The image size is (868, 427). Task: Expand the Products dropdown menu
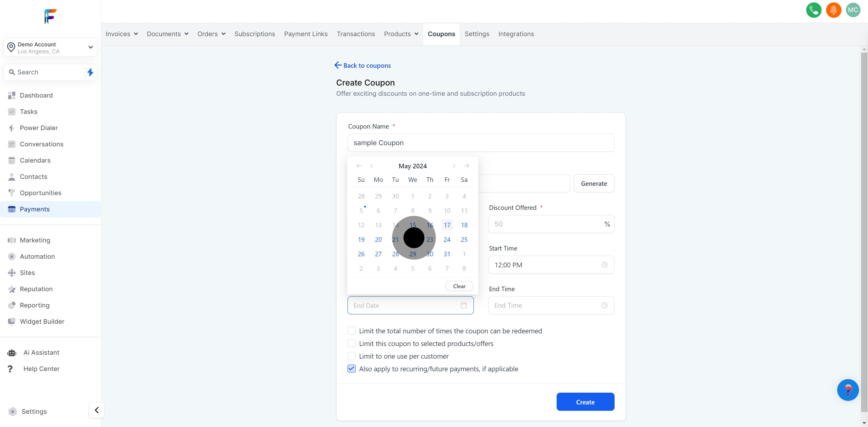click(x=401, y=34)
